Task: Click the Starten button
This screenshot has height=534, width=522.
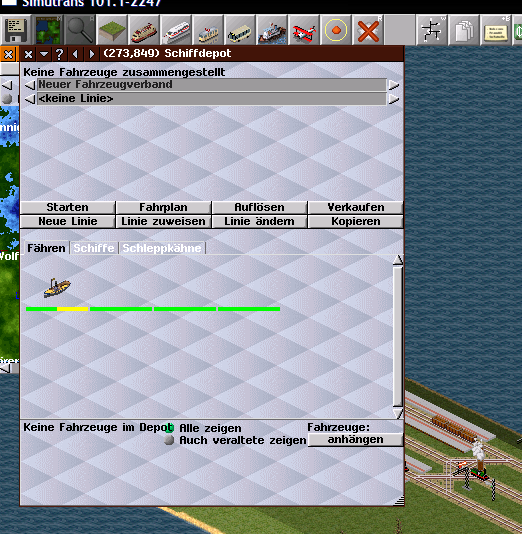Action: click(67, 207)
